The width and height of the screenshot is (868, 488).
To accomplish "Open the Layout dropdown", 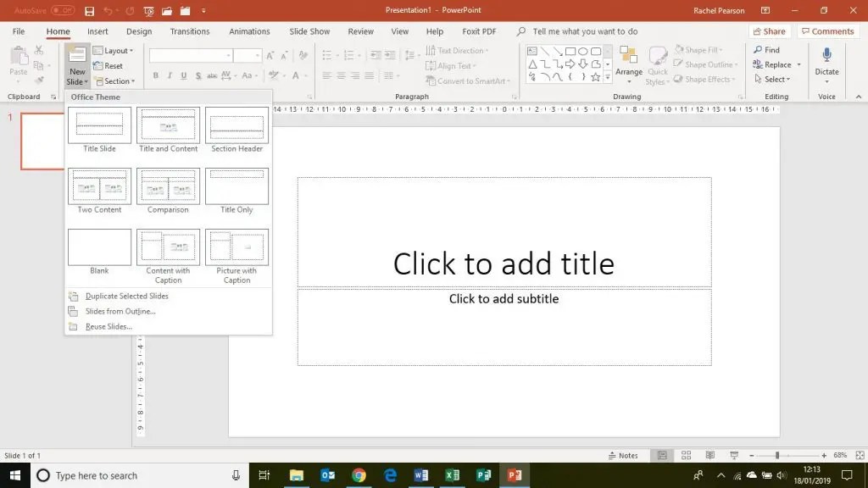I will tap(114, 50).
